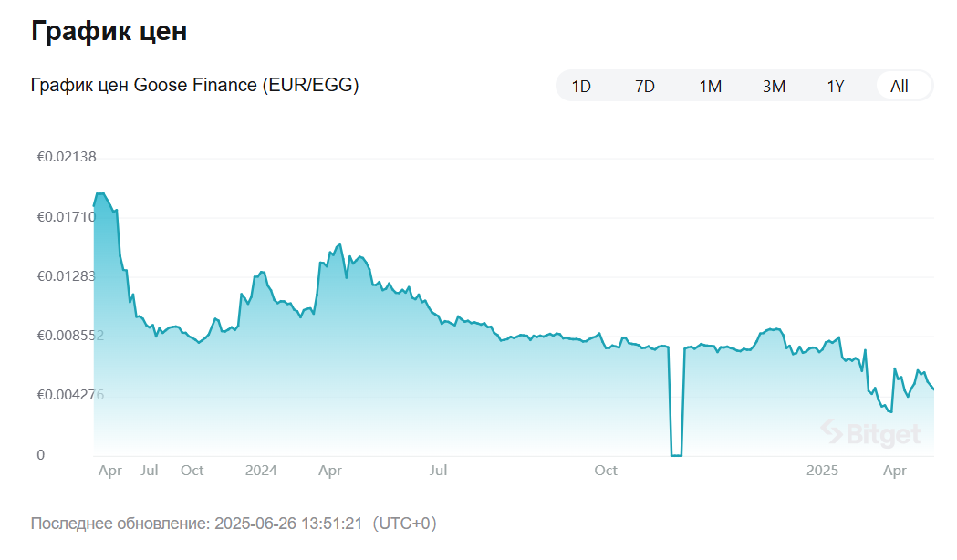957x560 pixels.
Task: Switch to the 1Y chart view
Action: pyautogui.click(x=836, y=87)
